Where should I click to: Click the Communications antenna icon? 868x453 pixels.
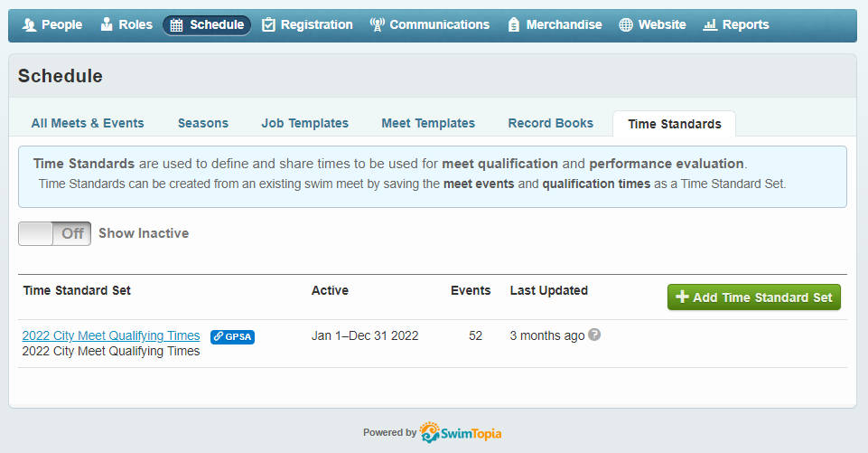pyautogui.click(x=378, y=25)
